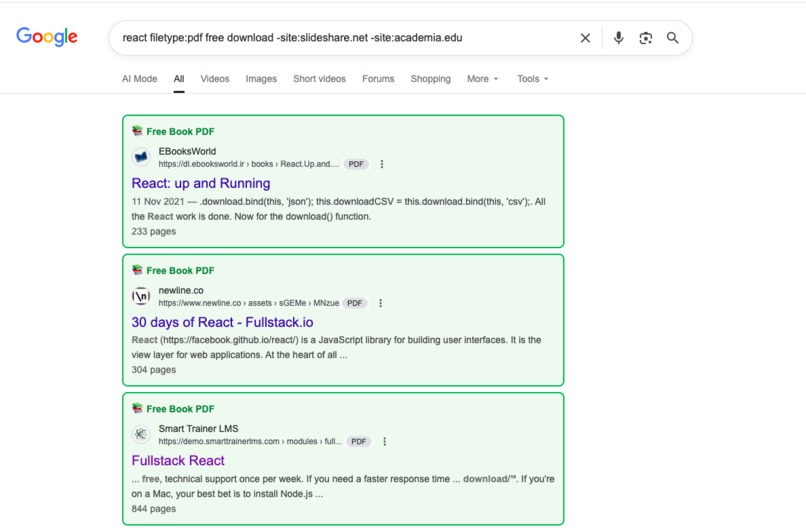Click the demo.smarttrainerlms.com URL breadcrumb

[250, 442]
